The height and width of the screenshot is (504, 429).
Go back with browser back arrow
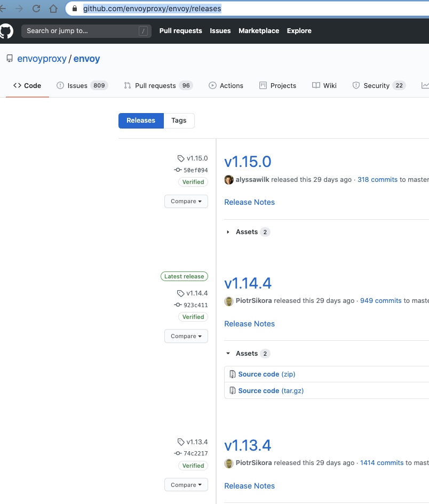tap(3, 9)
